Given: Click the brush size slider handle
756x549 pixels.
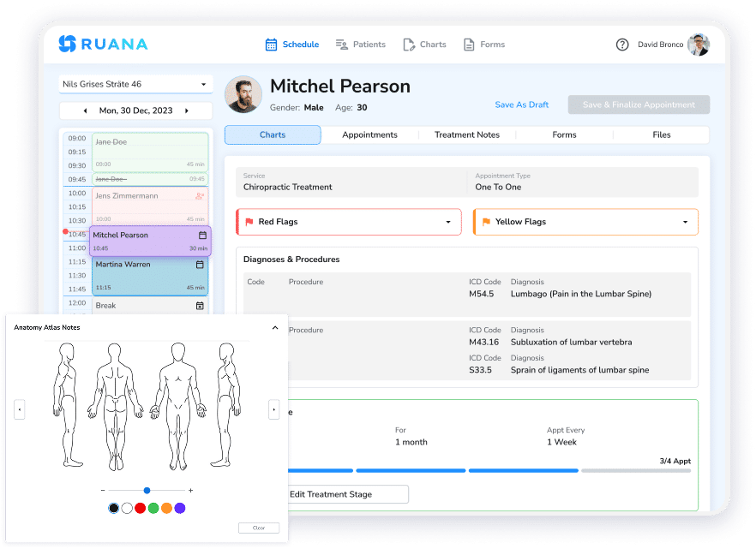Looking at the screenshot, I should point(147,490).
